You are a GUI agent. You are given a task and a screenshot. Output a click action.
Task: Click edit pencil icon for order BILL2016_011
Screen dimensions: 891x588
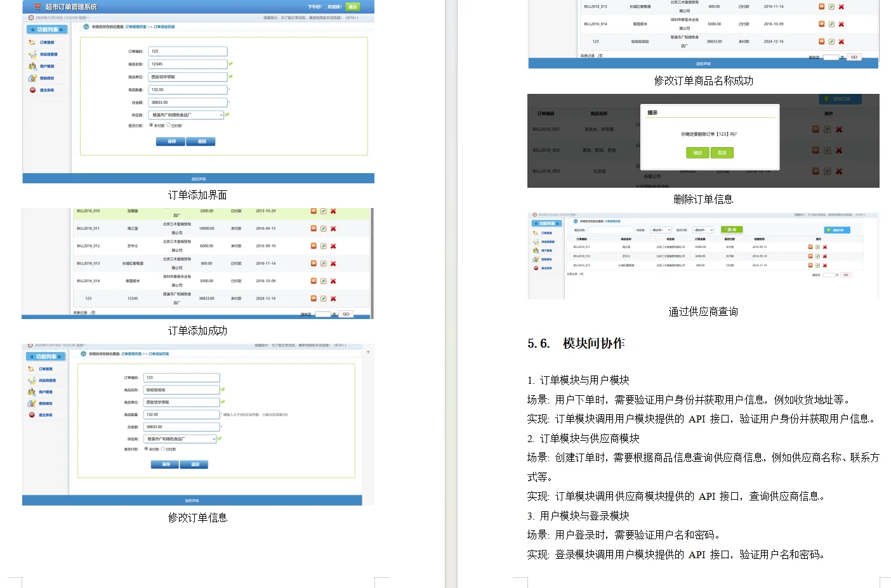point(323,228)
